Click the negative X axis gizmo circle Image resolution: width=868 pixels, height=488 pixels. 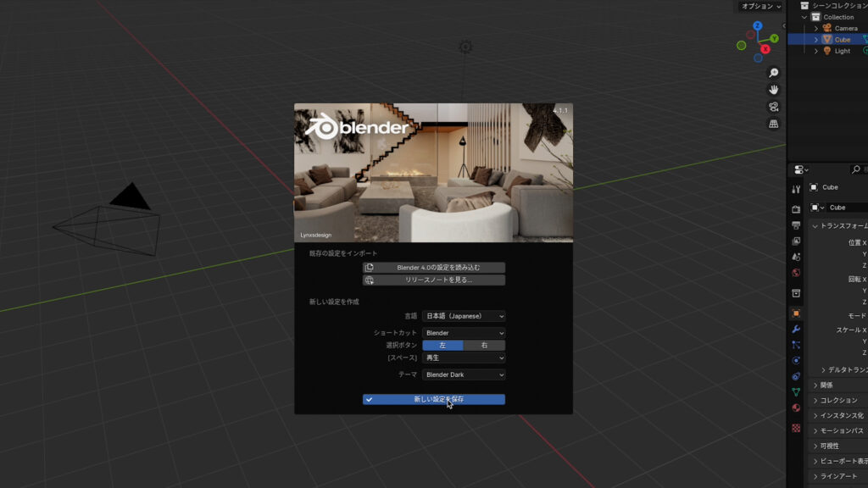click(751, 35)
